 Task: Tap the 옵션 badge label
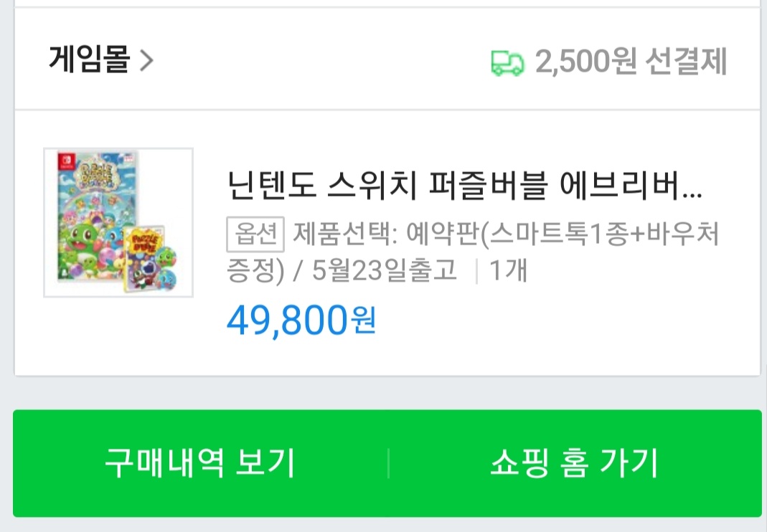tap(255, 234)
